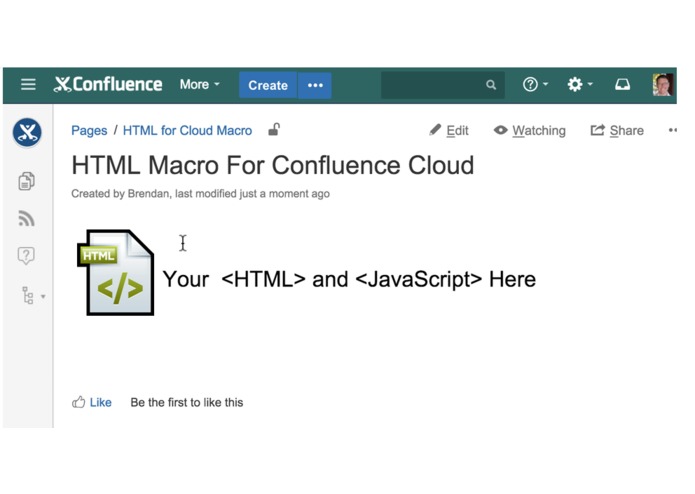The width and height of the screenshot is (695, 494).
Task: Click the search magnifier icon
Action: coord(491,85)
